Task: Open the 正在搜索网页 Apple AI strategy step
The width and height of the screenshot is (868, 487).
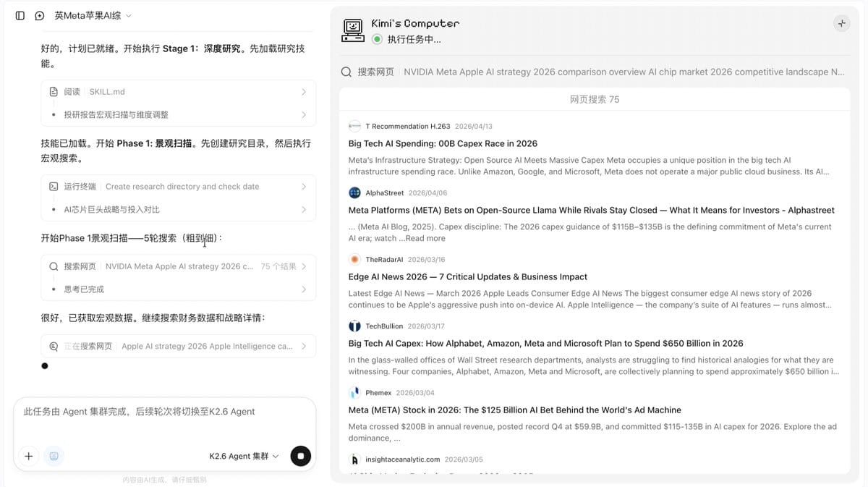Action: pos(178,346)
